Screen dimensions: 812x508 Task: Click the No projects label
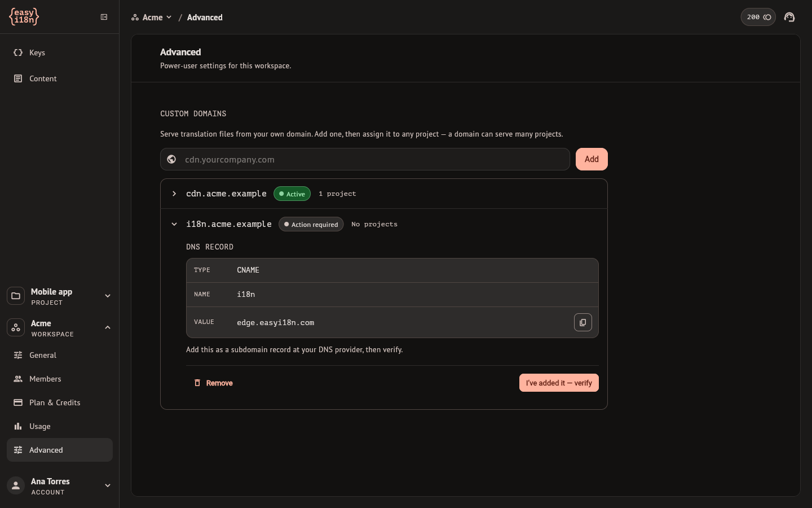click(x=374, y=224)
